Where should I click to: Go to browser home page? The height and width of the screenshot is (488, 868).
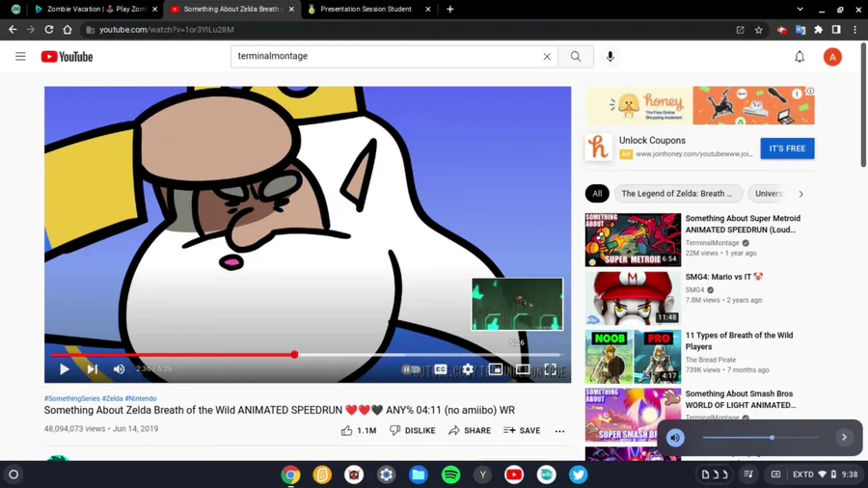click(x=67, y=30)
